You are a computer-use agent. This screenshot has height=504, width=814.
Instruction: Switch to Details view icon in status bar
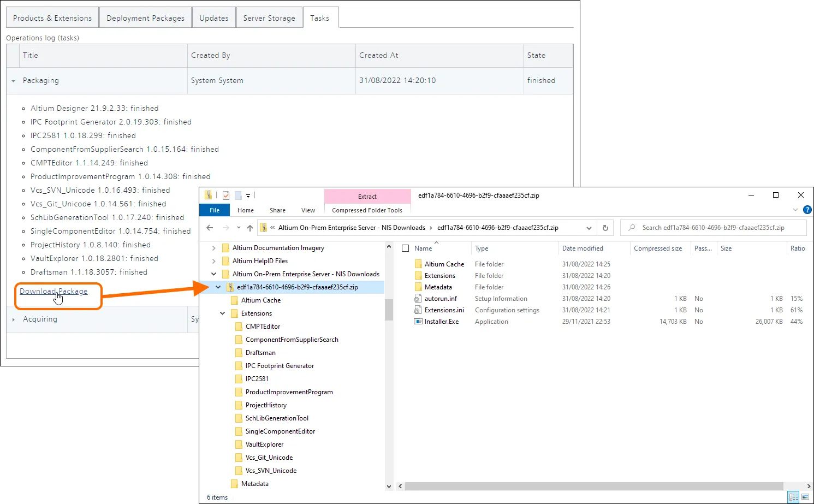coord(794,497)
